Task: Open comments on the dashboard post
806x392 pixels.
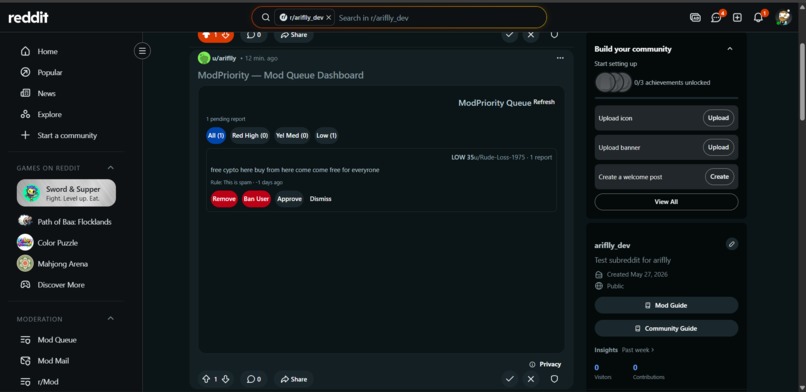Action: coord(253,379)
